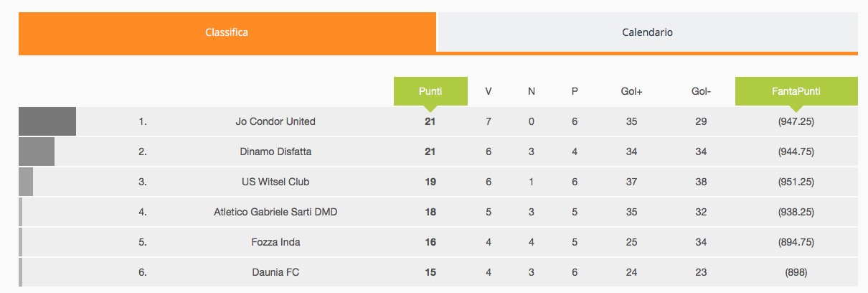
Task: Click the gray bar beside US Witsel Club
Action: coord(26,182)
